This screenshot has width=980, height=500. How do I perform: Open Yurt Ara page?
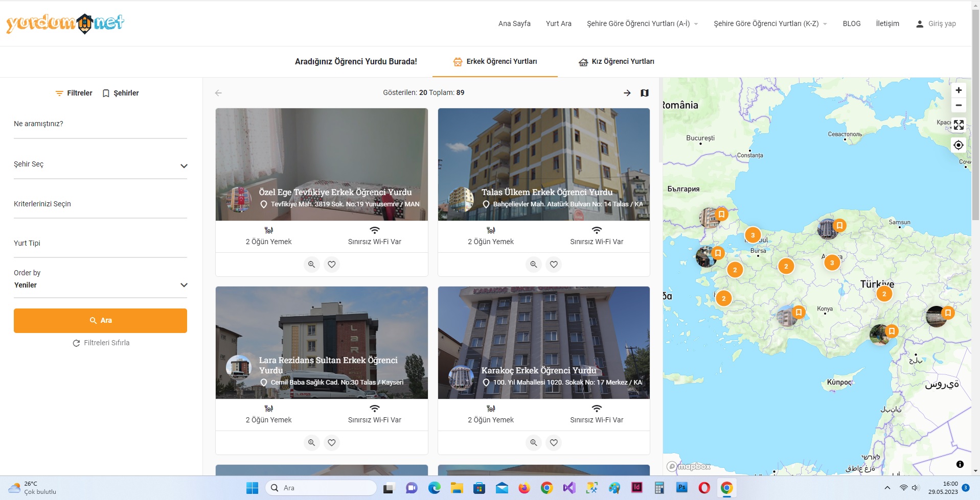point(559,23)
